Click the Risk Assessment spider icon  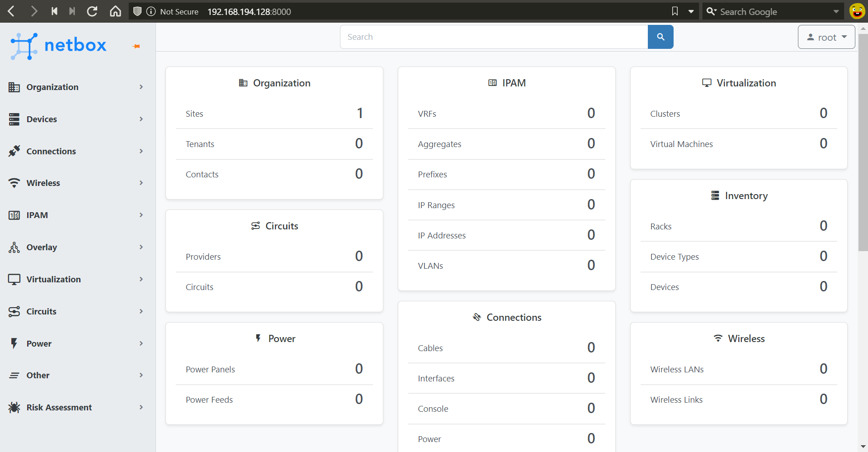(x=14, y=407)
